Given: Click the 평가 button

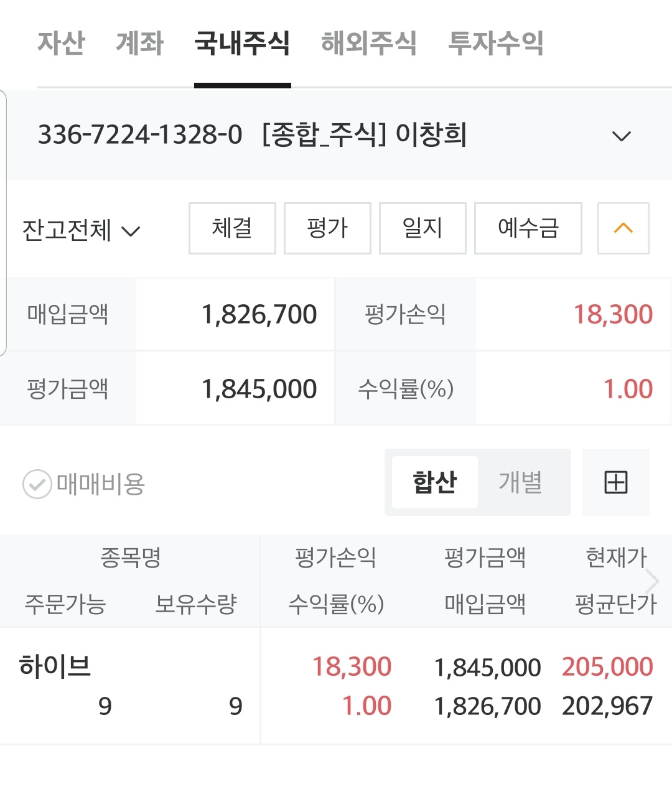Looking at the screenshot, I should click(x=327, y=228).
